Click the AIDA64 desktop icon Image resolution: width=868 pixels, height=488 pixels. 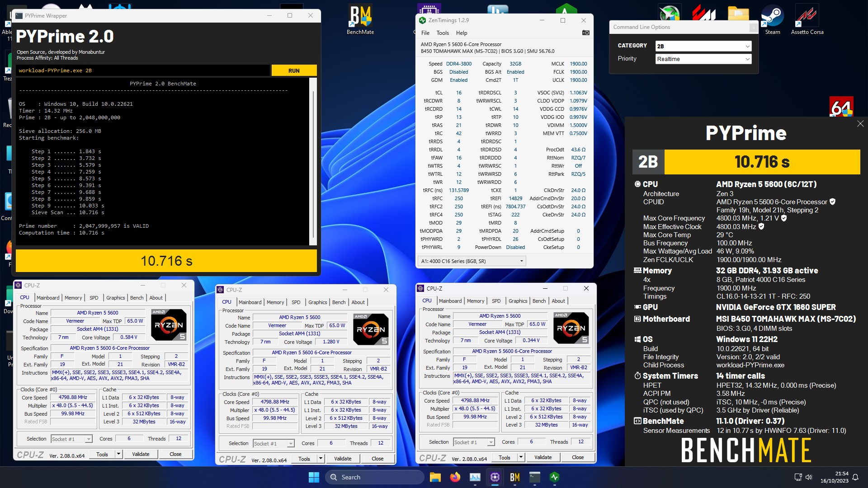(841, 107)
